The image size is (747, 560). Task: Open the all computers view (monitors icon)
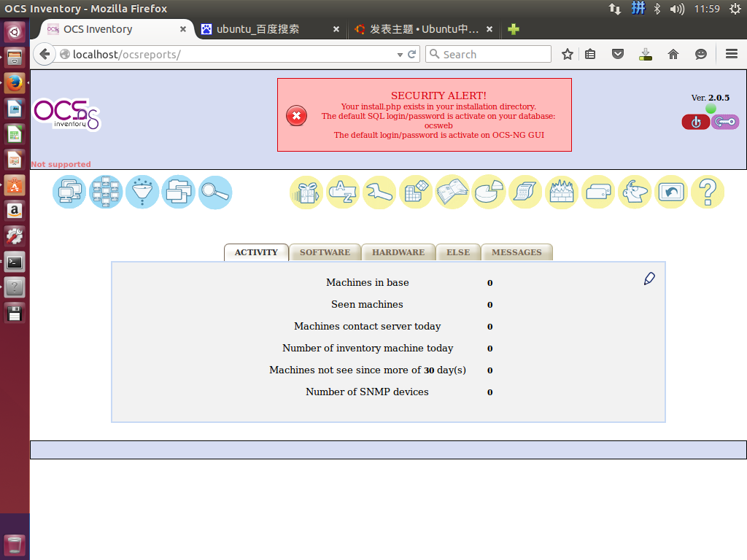click(69, 192)
